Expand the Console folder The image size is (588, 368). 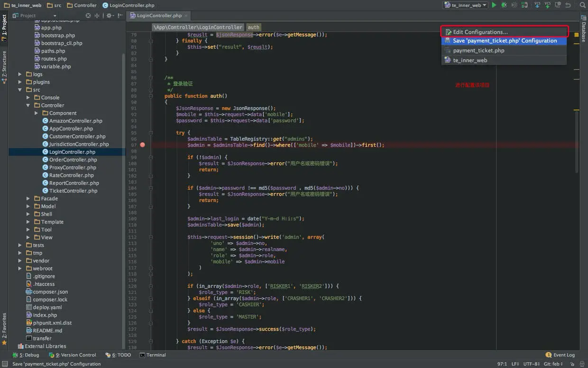pos(28,97)
